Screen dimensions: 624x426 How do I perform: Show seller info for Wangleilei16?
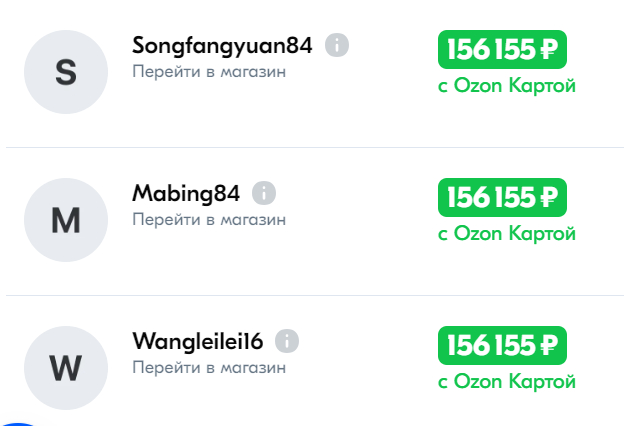point(287,341)
